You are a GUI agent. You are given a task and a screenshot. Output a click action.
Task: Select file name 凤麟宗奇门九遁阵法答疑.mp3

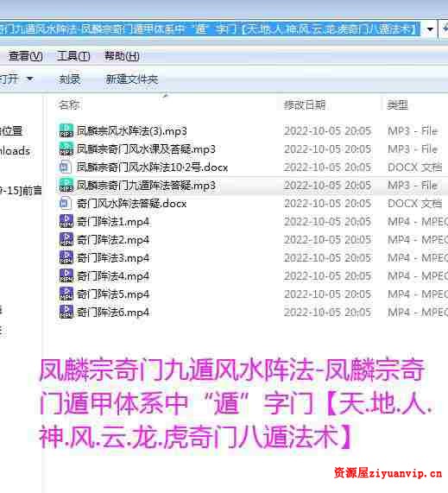tap(146, 185)
